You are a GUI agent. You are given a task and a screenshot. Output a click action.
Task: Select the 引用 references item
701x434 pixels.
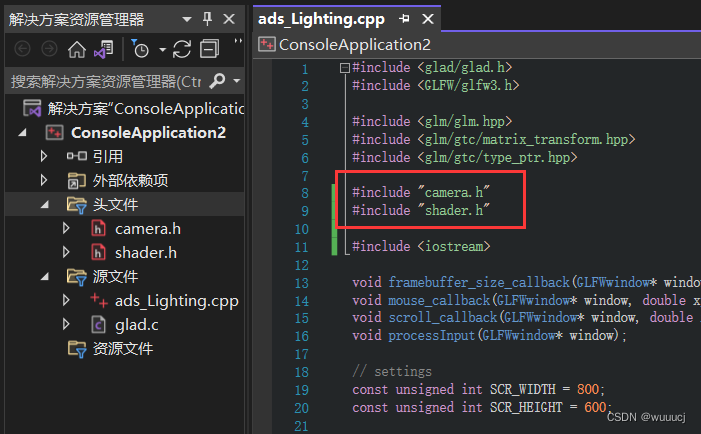(108, 156)
